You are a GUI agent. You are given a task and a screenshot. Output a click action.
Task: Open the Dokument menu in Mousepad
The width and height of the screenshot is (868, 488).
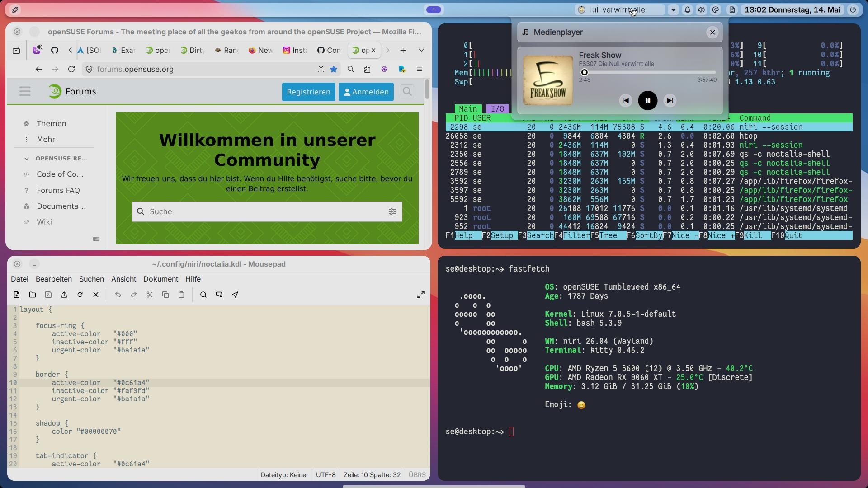pos(160,279)
